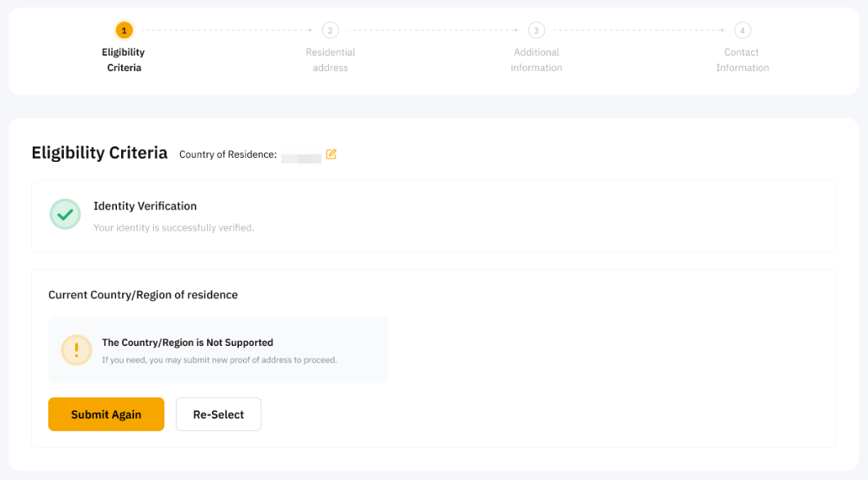868x480 pixels.
Task: Click the 'successfully verified' status text
Action: 173,227
